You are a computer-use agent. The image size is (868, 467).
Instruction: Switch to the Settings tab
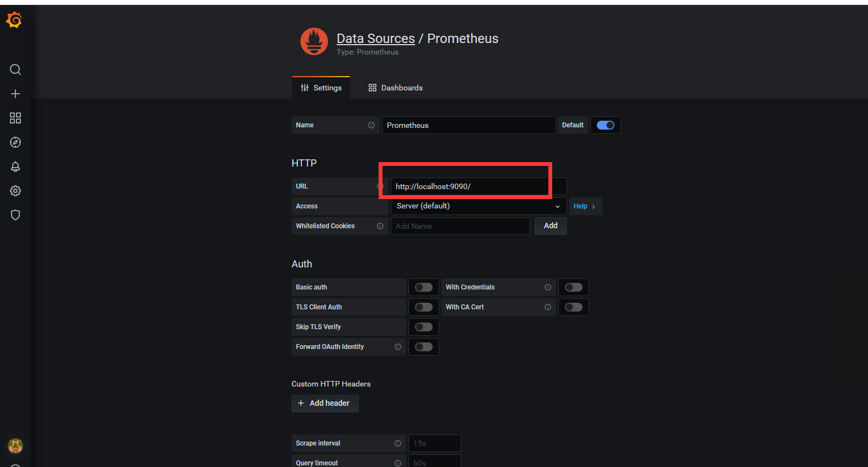click(x=321, y=88)
